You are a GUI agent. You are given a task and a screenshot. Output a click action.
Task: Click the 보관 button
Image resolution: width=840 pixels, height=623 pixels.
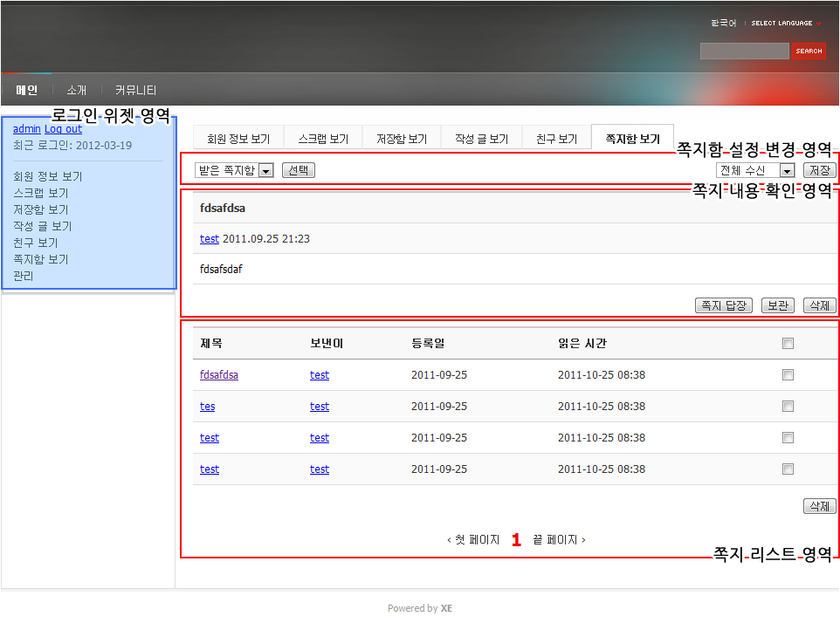(x=777, y=305)
